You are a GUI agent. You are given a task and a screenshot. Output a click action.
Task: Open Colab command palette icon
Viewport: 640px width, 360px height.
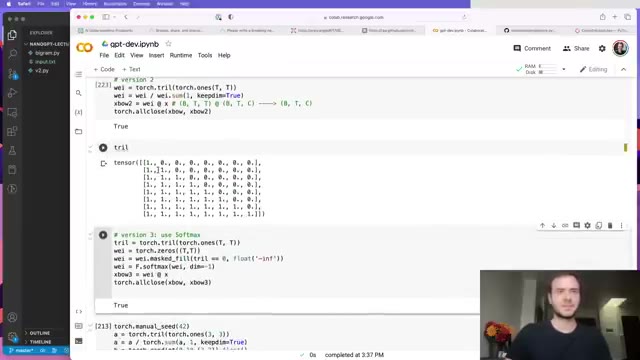click(x=79, y=326)
